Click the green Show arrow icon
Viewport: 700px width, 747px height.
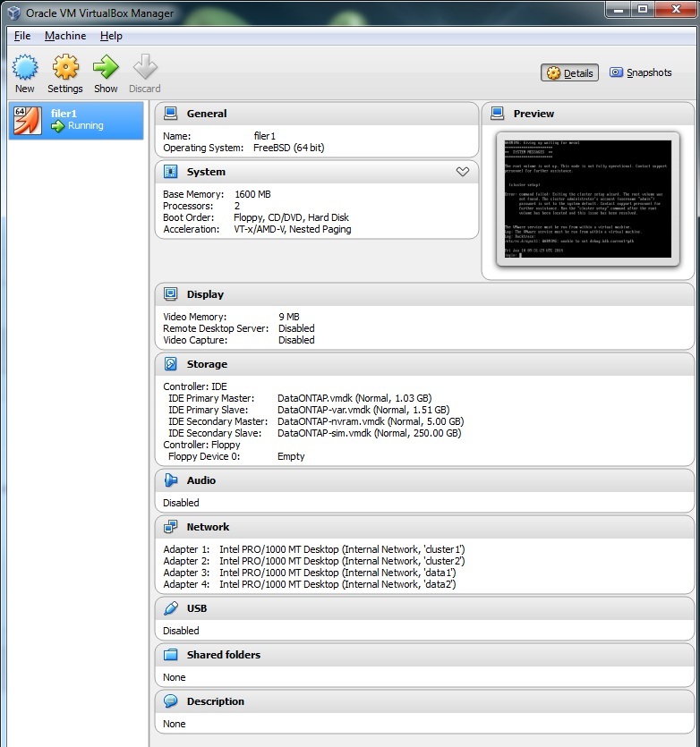106,67
